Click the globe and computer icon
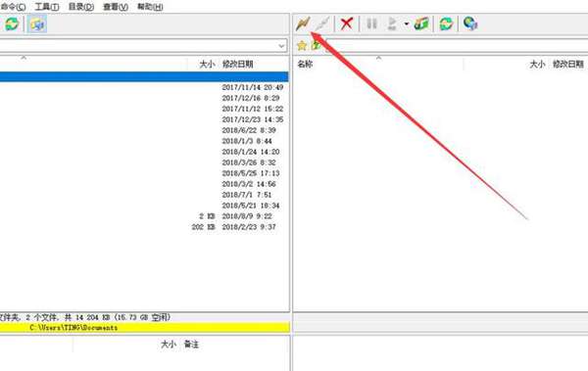Screen dimensions: 588x371 tap(470, 23)
